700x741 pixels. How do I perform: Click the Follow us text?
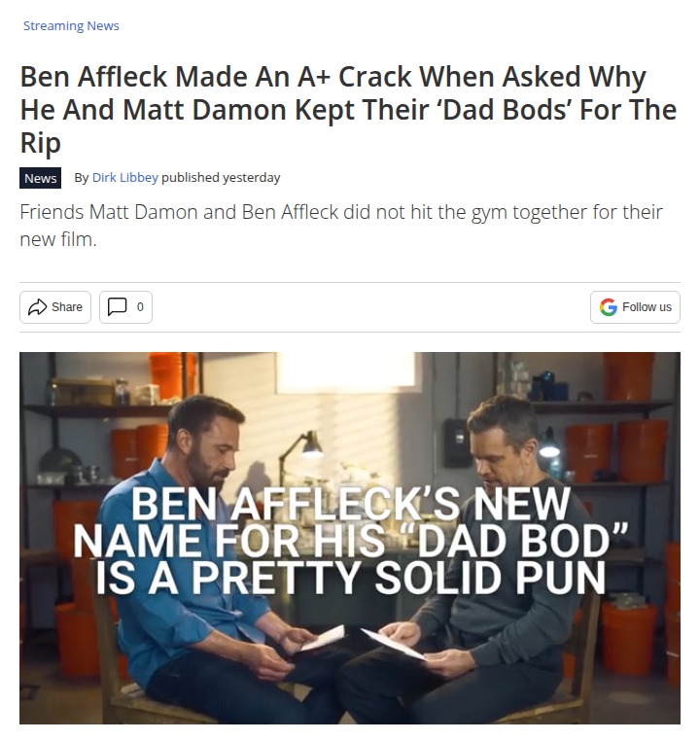647,307
